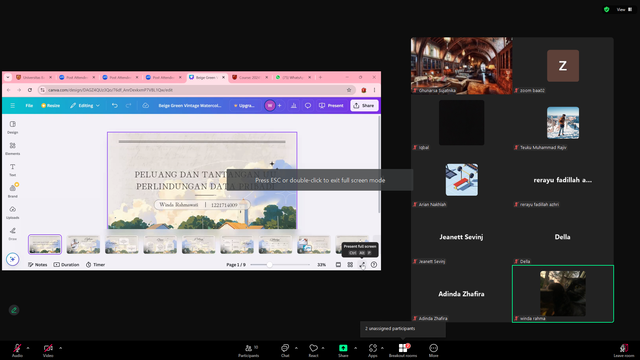The width and height of the screenshot is (640, 360).
Task: Open Notes in Canva bottom bar
Action: (38, 264)
